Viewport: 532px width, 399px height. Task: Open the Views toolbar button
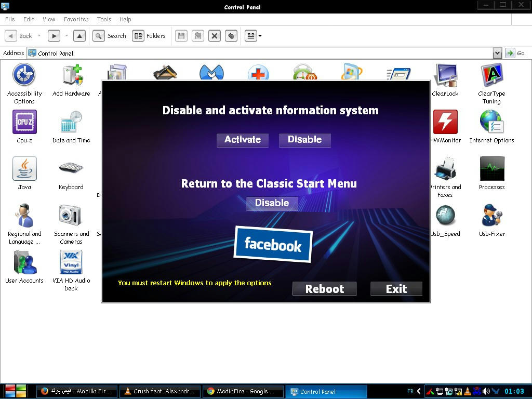pos(251,36)
